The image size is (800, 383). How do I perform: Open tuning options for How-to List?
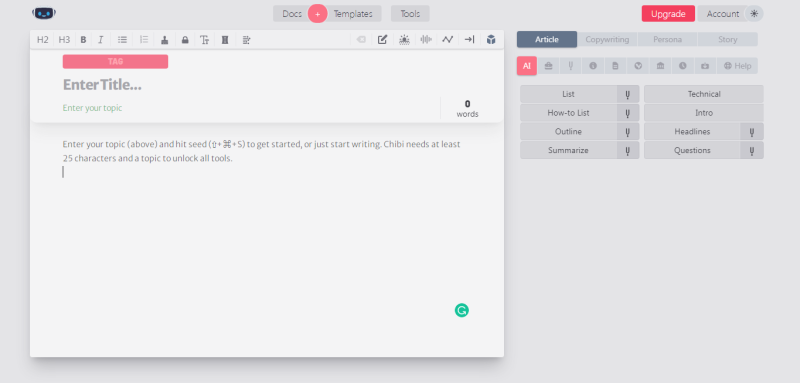(628, 113)
